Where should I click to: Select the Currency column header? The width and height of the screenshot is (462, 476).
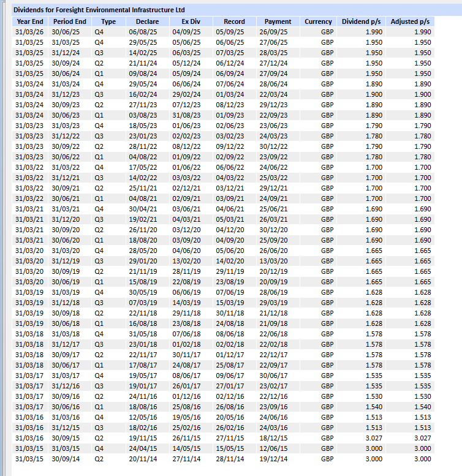click(x=318, y=21)
